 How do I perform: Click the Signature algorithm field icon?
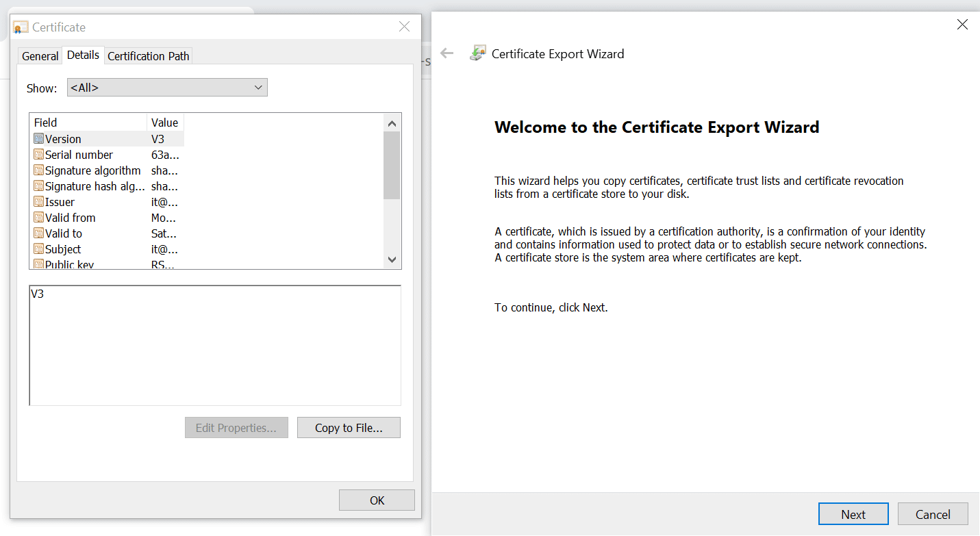click(39, 170)
